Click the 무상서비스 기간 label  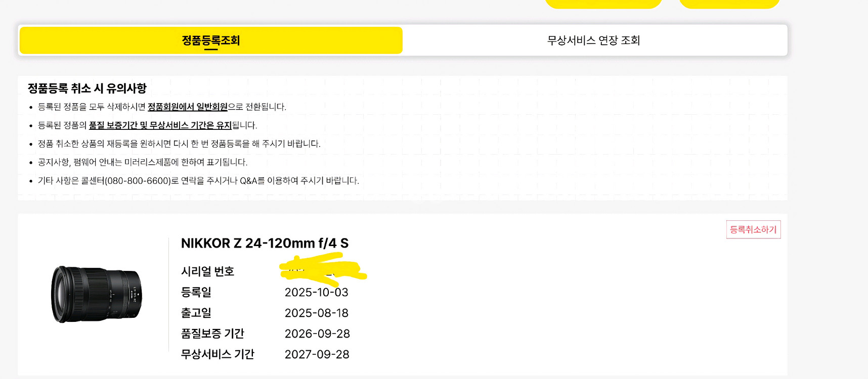point(218,355)
